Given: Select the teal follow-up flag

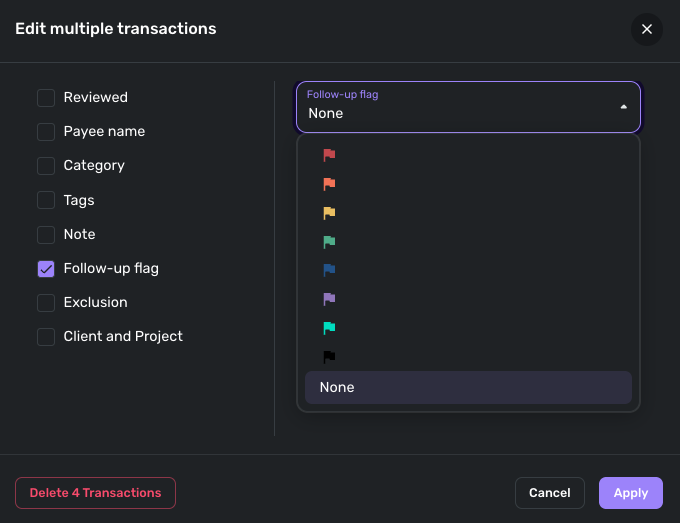Looking at the screenshot, I should click(x=329, y=328).
